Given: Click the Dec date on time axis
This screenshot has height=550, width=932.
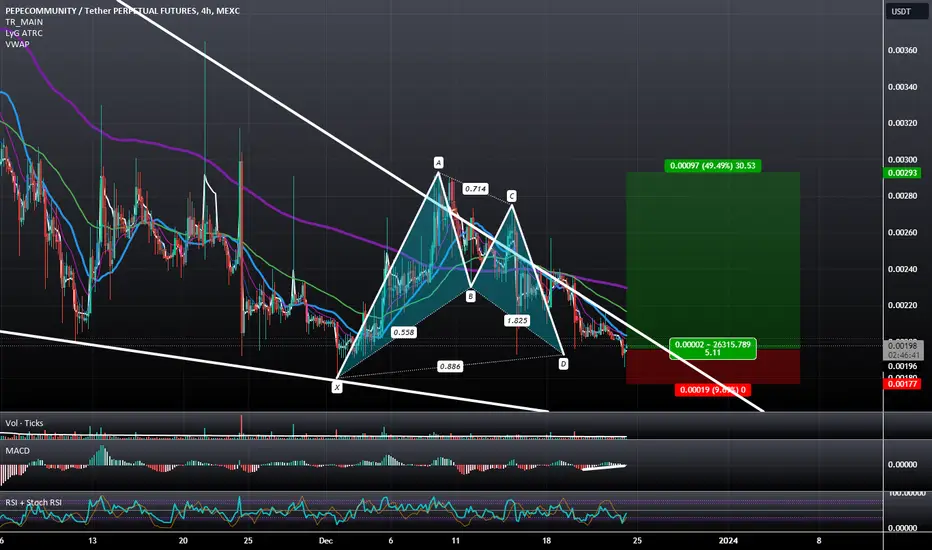Looking at the screenshot, I should [x=326, y=540].
